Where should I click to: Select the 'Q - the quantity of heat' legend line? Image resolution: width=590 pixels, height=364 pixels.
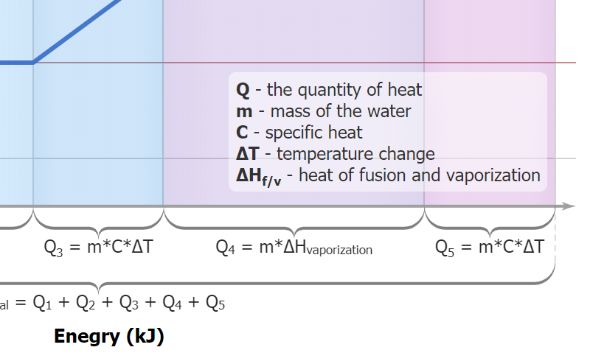[329, 90]
